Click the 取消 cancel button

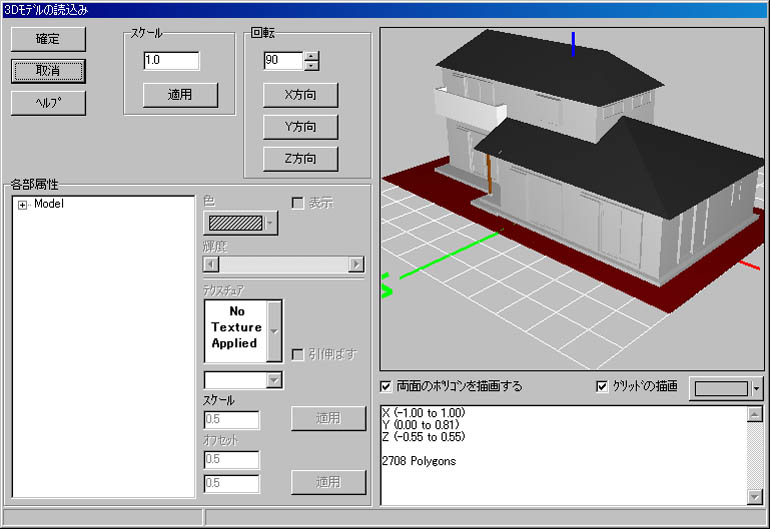click(x=48, y=71)
